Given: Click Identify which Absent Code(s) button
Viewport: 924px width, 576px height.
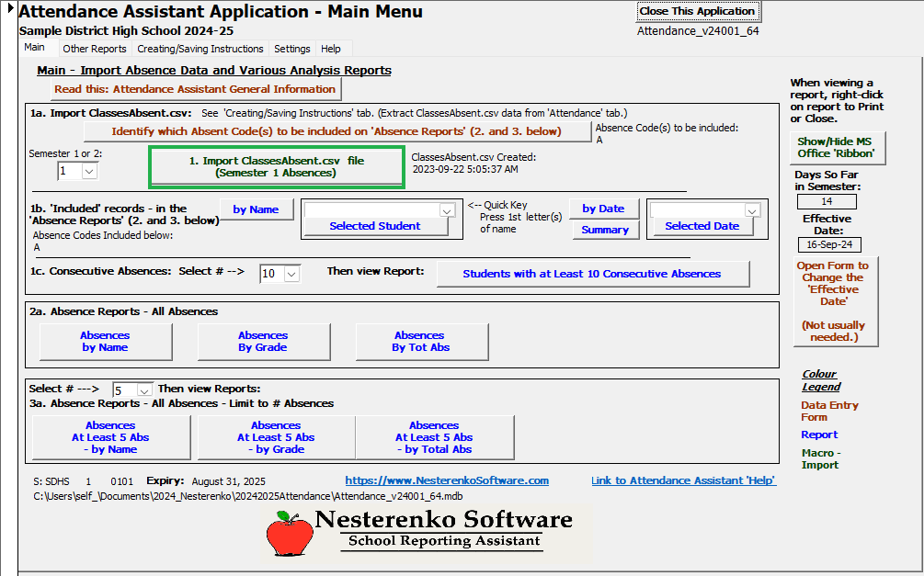Looking at the screenshot, I should pos(337,131).
